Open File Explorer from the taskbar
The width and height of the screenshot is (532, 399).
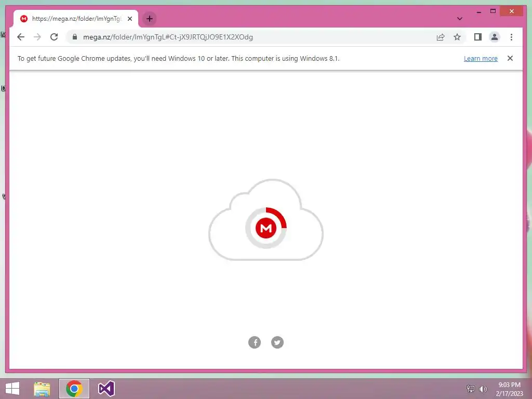(42, 389)
